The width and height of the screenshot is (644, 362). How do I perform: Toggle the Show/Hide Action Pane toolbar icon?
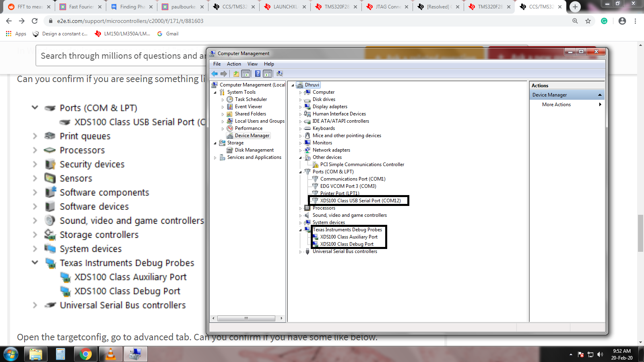click(268, 74)
